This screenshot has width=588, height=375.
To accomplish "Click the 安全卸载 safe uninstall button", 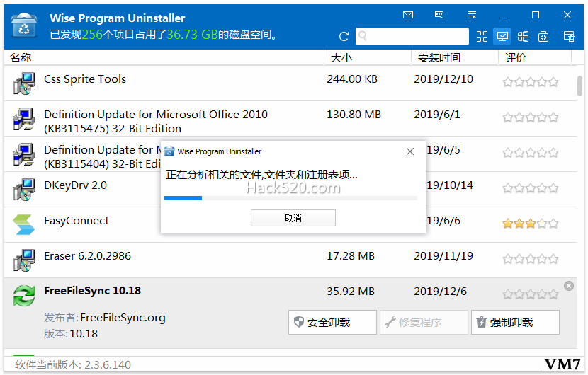I will pos(332,322).
